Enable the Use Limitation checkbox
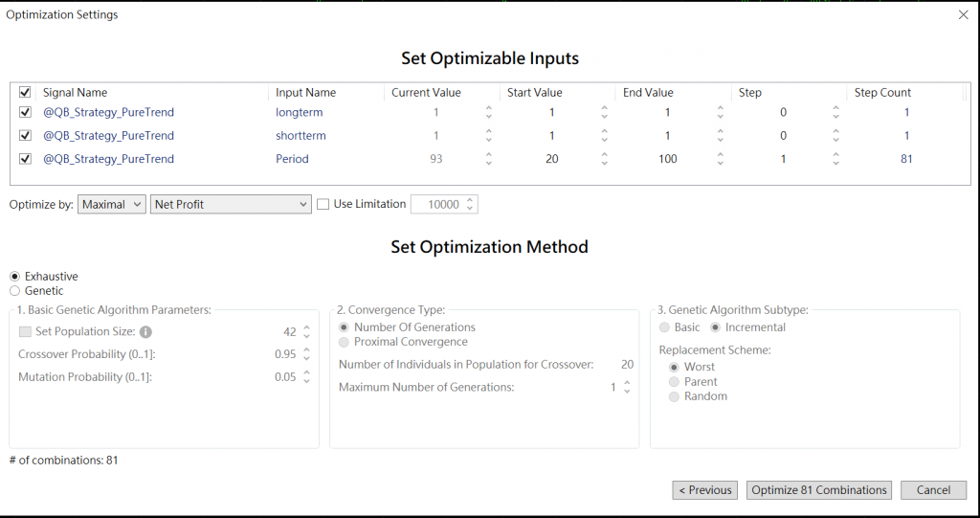 (323, 204)
